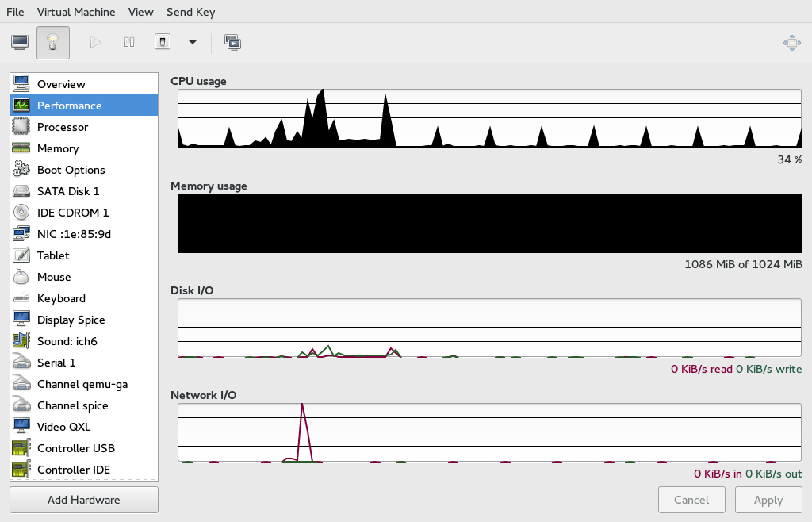Click the CPU usage graph
This screenshot has width=812, height=522.
click(x=489, y=119)
